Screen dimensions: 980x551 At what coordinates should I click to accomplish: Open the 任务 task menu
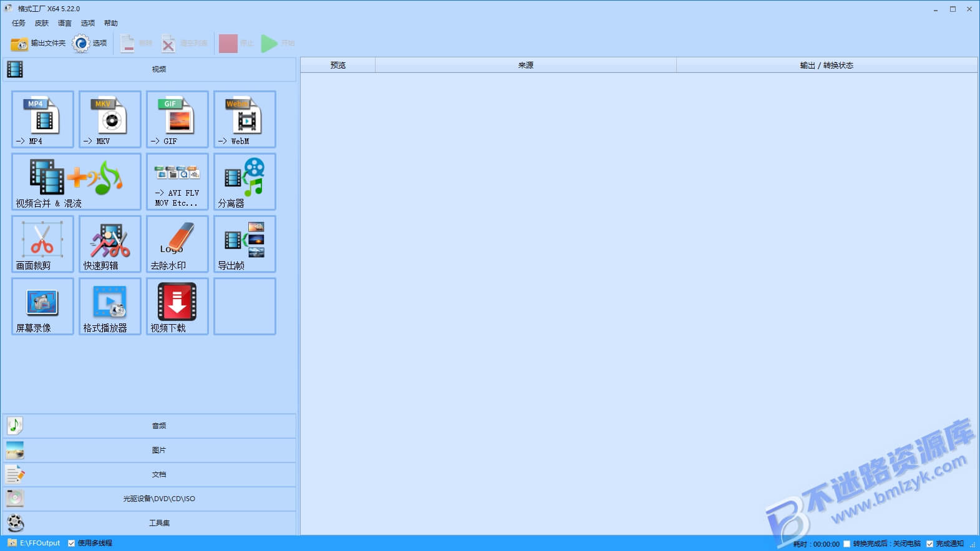point(19,23)
